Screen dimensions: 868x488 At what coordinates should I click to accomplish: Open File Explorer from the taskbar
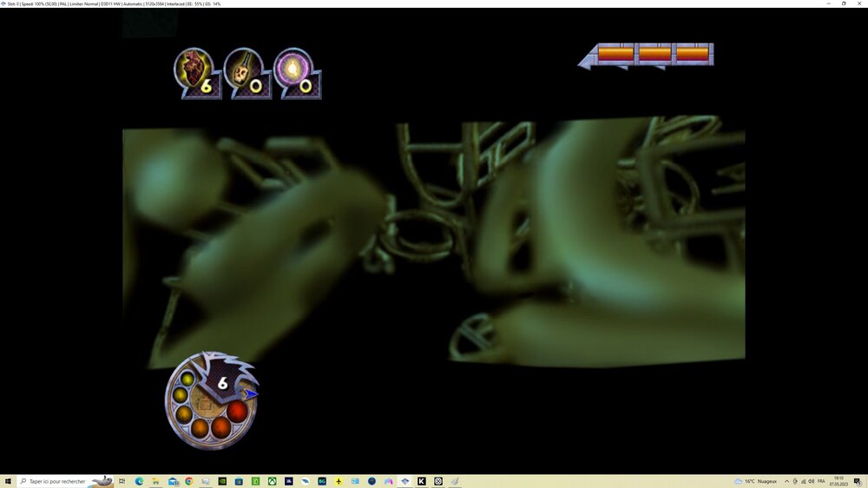pyautogui.click(x=155, y=481)
